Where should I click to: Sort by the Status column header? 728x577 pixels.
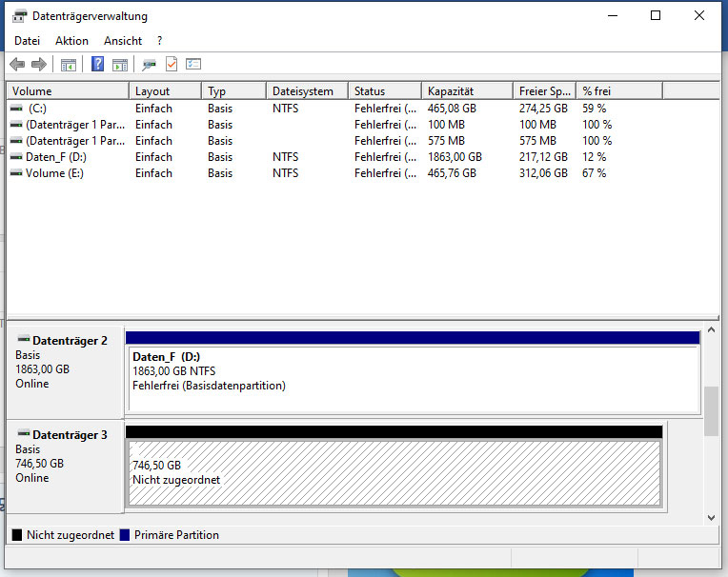pyautogui.click(x=385, y=90)
